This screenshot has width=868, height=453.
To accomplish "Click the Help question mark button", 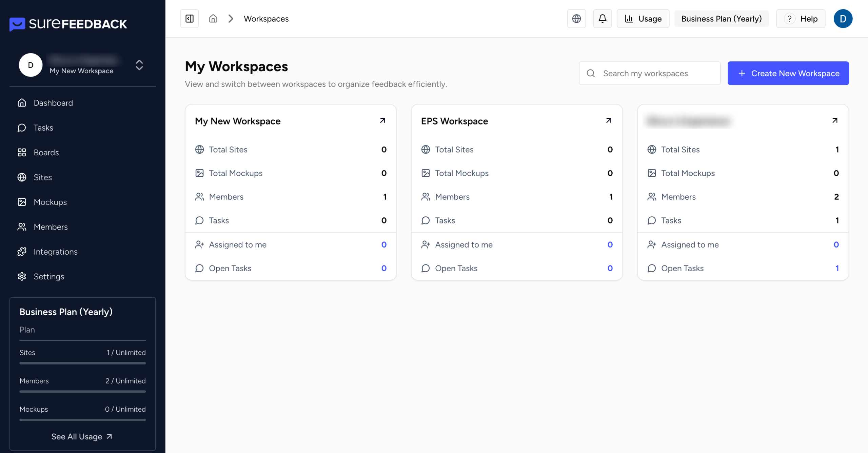I will point(801,19).
